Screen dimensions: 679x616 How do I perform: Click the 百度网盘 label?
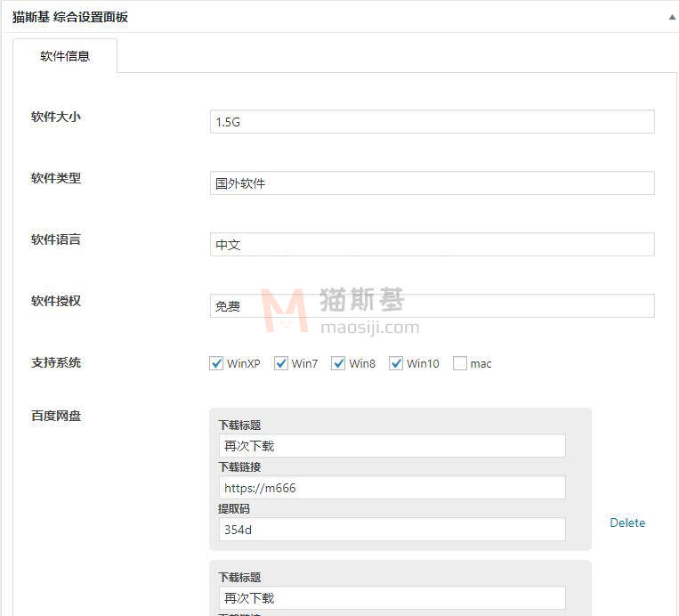pos(56,417)
